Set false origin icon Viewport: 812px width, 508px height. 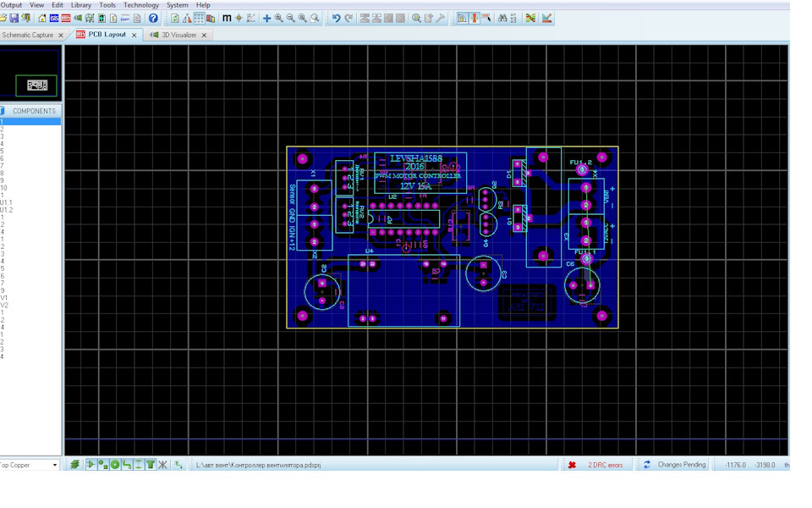239,18
